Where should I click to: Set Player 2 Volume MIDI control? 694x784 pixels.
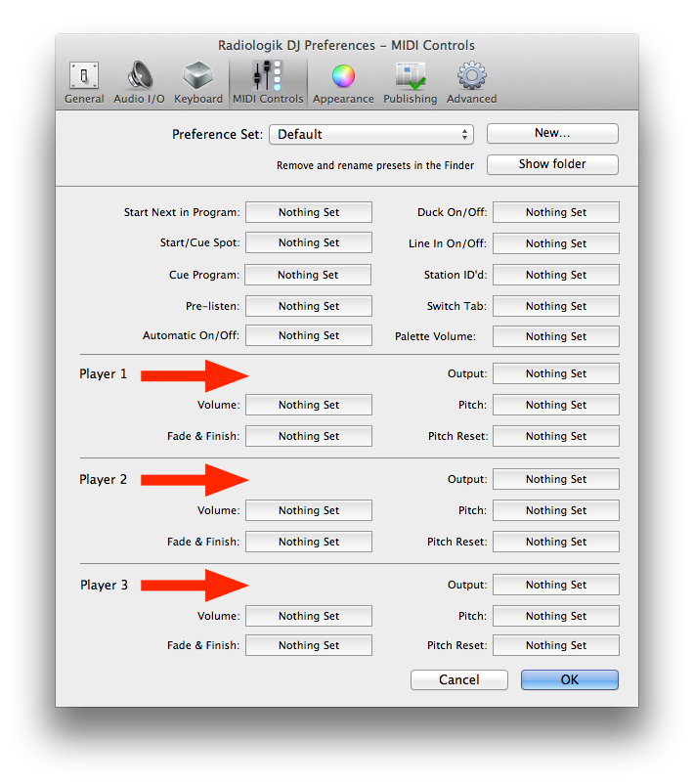pyautogui.click(x=309, y=510)
